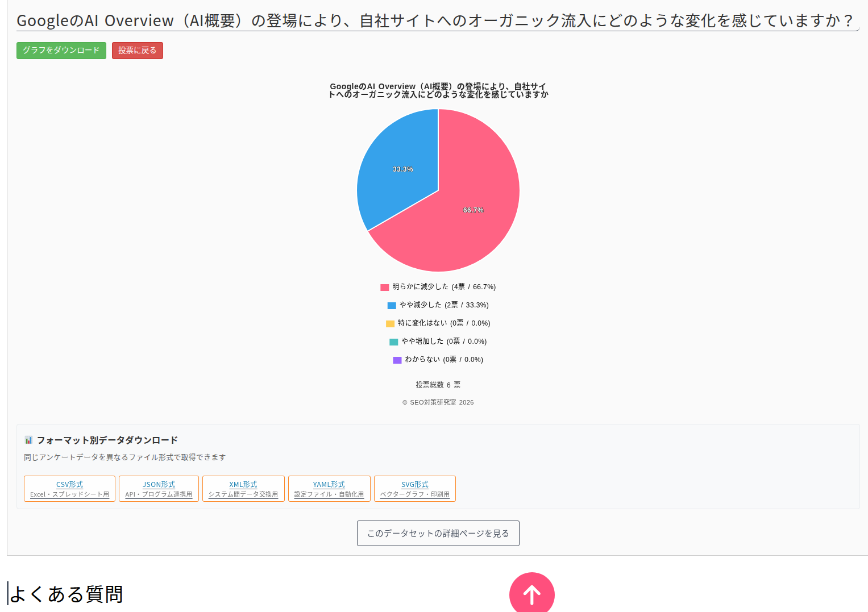Click the システム間データ交換用 description
This screenshot has height=612, width=868.
tap(243, 494)
